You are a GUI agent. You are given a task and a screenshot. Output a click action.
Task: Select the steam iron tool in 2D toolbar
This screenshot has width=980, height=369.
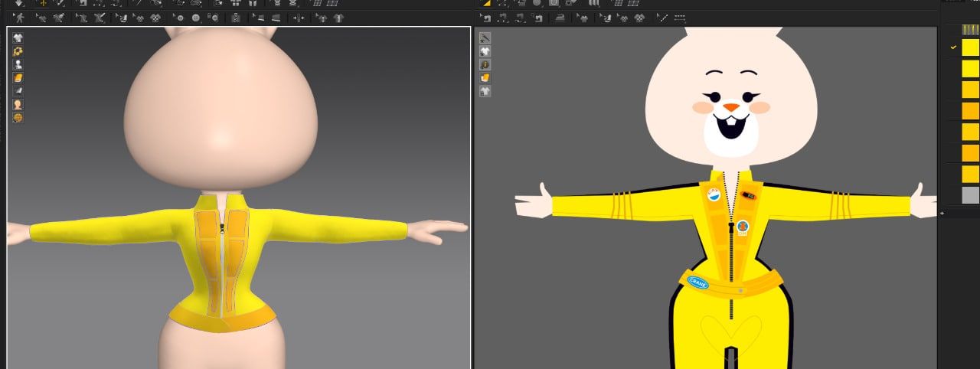point(560,18)
